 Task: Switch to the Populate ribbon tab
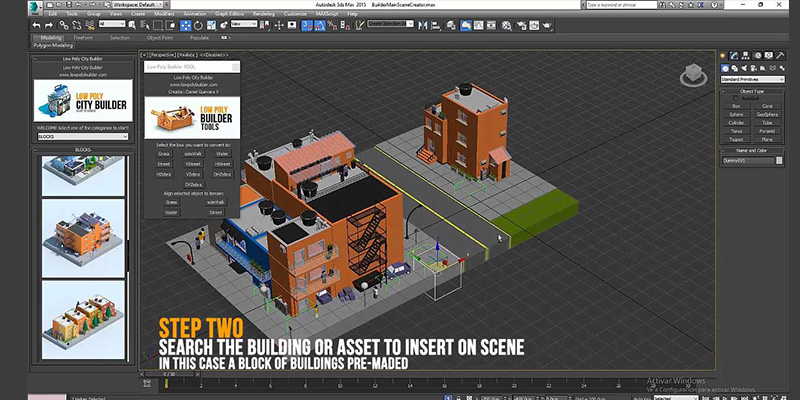[199, 38]
